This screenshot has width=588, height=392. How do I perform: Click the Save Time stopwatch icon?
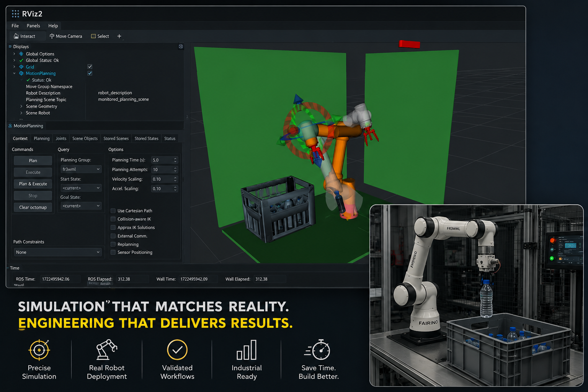click(318, 350)
